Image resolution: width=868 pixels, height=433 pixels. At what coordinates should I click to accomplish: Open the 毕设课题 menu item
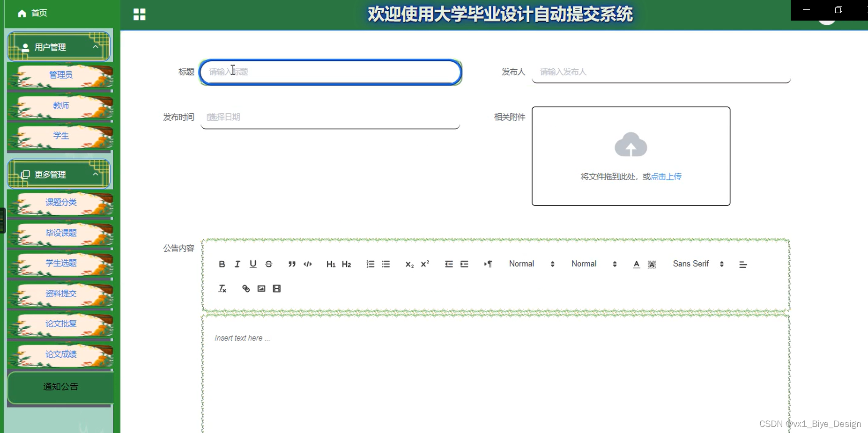[60, 233]
